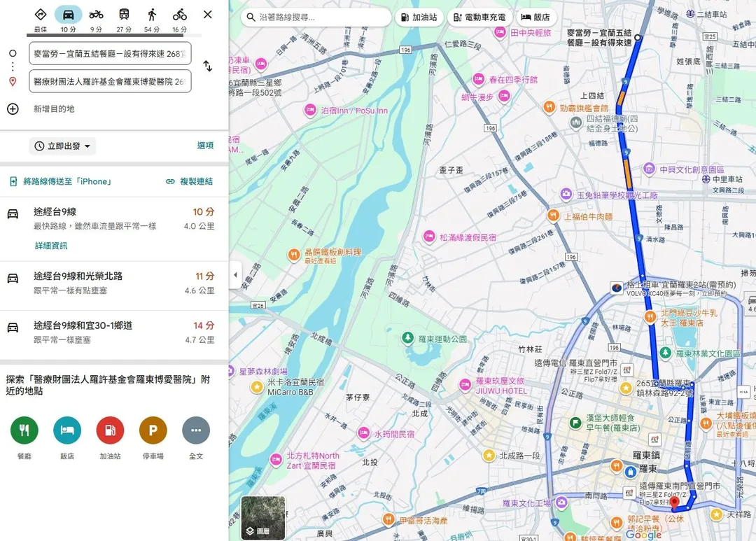Click 羅東玖屋文旅 JIUWU HOTEL marker

pos(465,385)
